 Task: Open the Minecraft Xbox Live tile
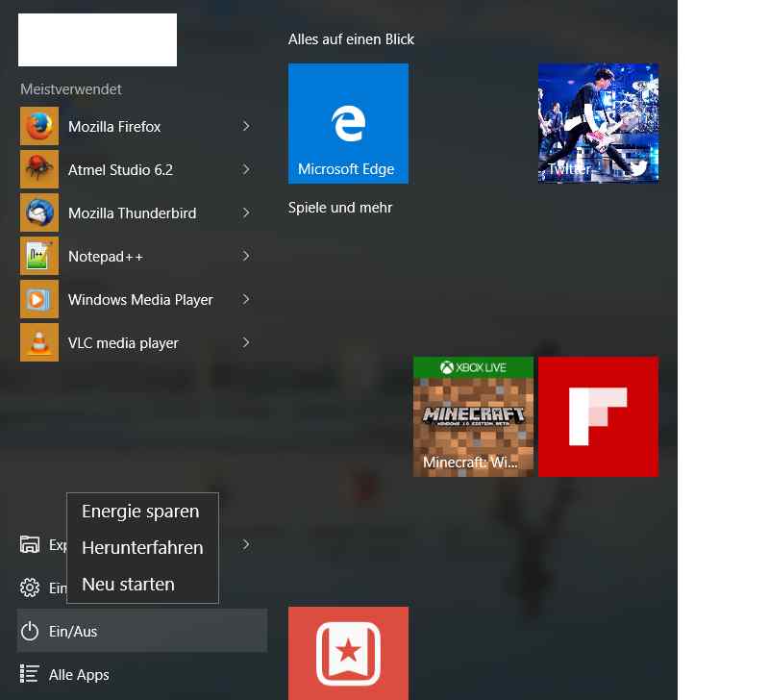[473, 416]
